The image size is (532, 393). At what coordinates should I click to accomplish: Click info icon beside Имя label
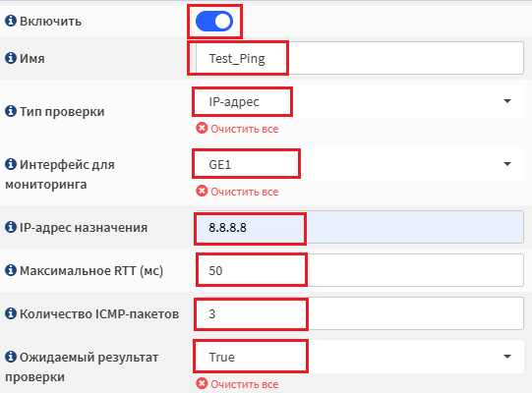(11, 58)
